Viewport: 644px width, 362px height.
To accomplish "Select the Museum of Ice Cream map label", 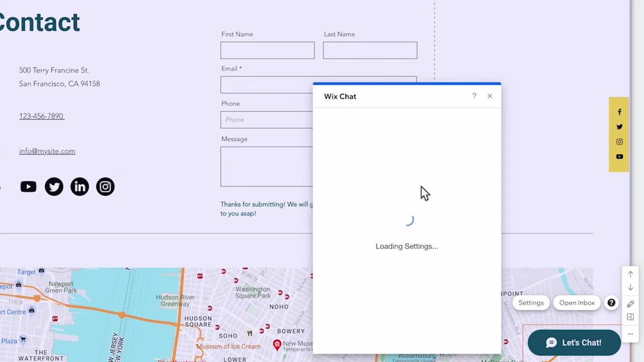I will pos(228,346).
